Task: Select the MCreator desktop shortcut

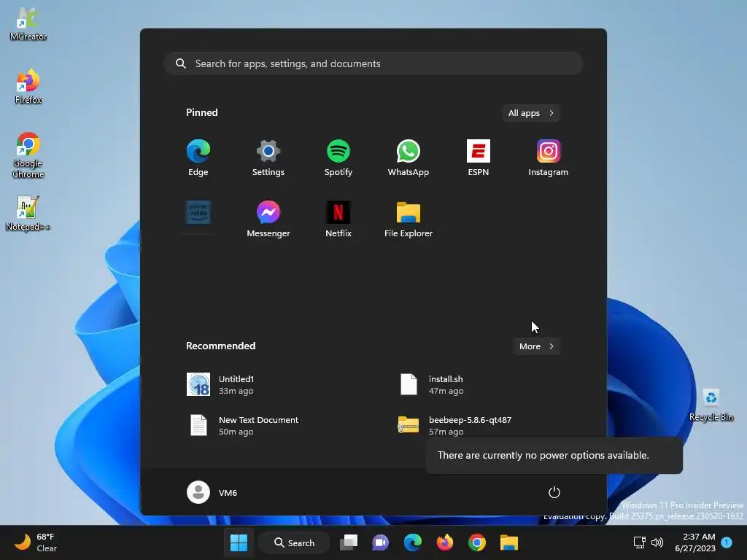Action: pos(28,24)
